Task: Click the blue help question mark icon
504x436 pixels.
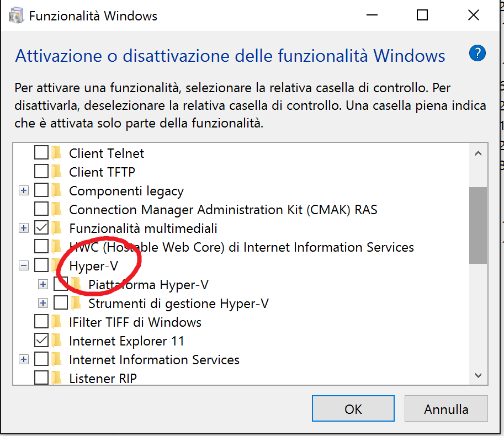Action: tap(477, 53)
